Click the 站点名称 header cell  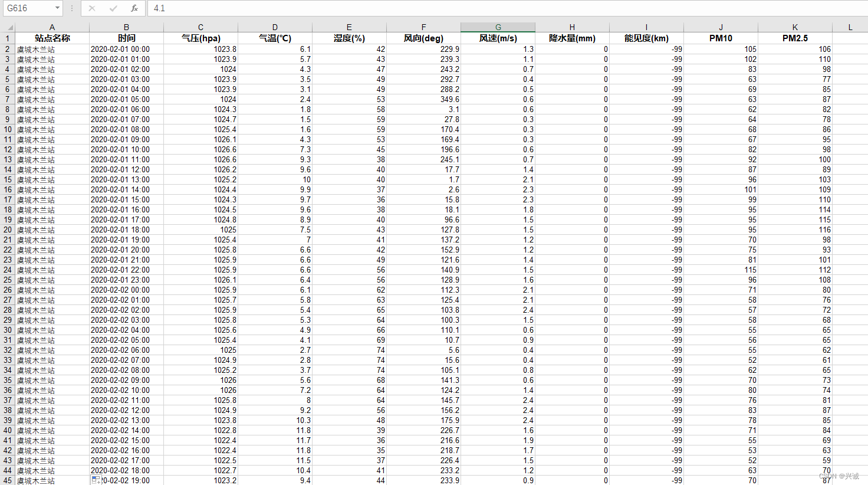tap(52, 38)
